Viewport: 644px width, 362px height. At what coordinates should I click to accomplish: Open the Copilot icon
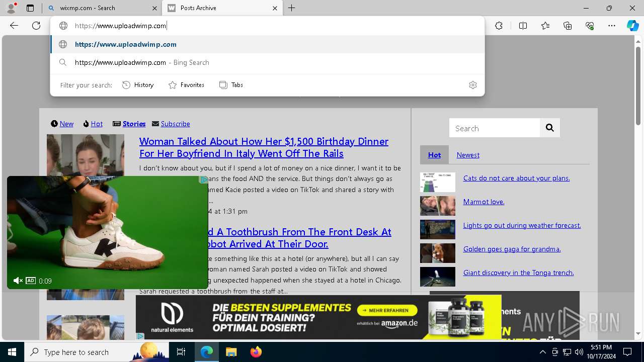[632, 26]
